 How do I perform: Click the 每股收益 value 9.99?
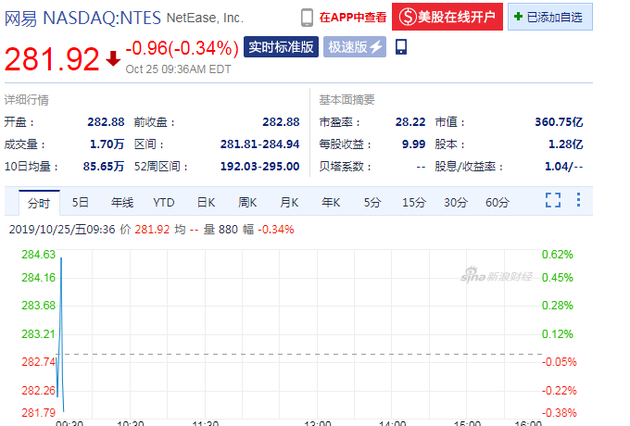(x=413, y=144)
